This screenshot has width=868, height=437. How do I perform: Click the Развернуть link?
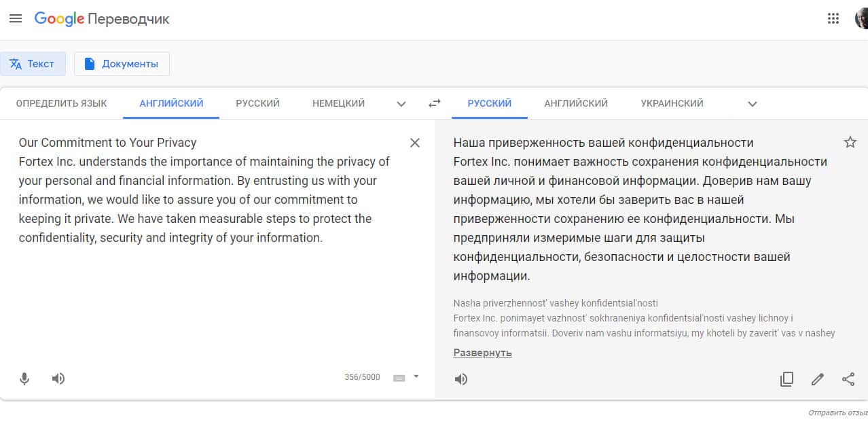(x=482, y=353)
